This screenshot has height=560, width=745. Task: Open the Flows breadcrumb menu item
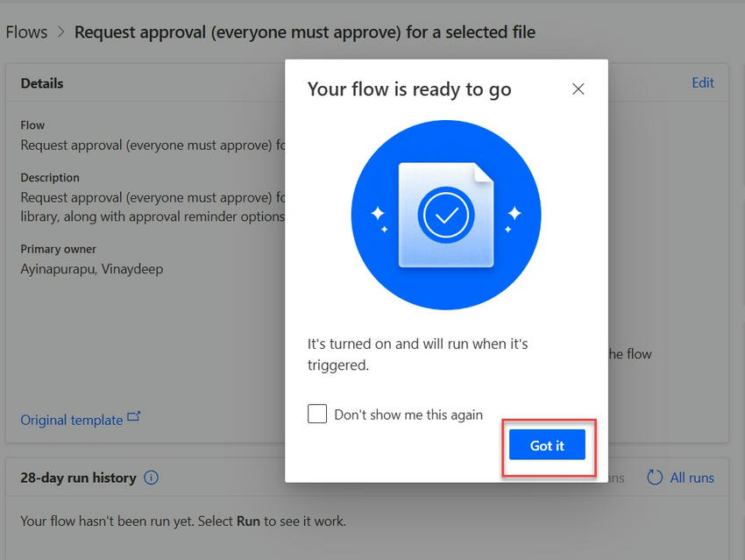coord(25,32)
